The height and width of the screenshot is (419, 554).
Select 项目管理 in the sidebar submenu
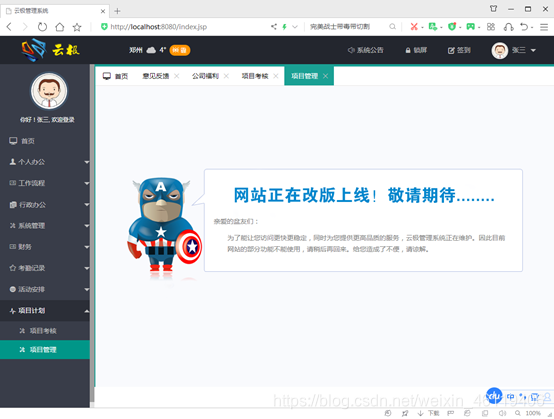(x=45, y=350)
